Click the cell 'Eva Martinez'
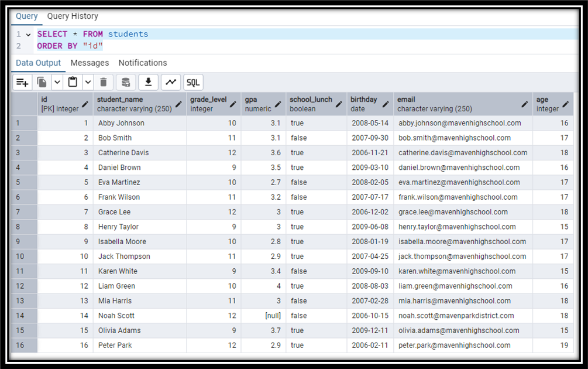 140,182
